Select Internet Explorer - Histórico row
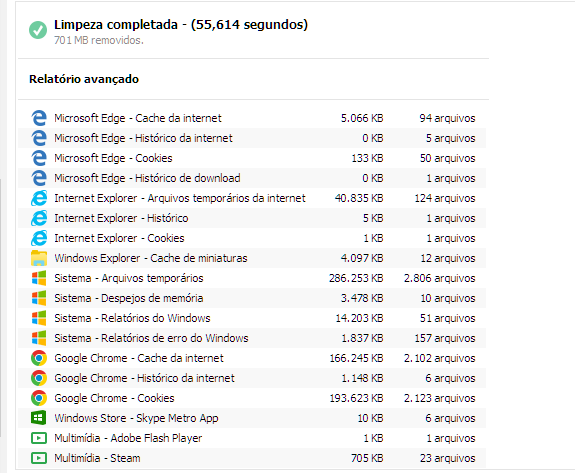Viewport: 575px width, 473px height. (x=252, y=218)
